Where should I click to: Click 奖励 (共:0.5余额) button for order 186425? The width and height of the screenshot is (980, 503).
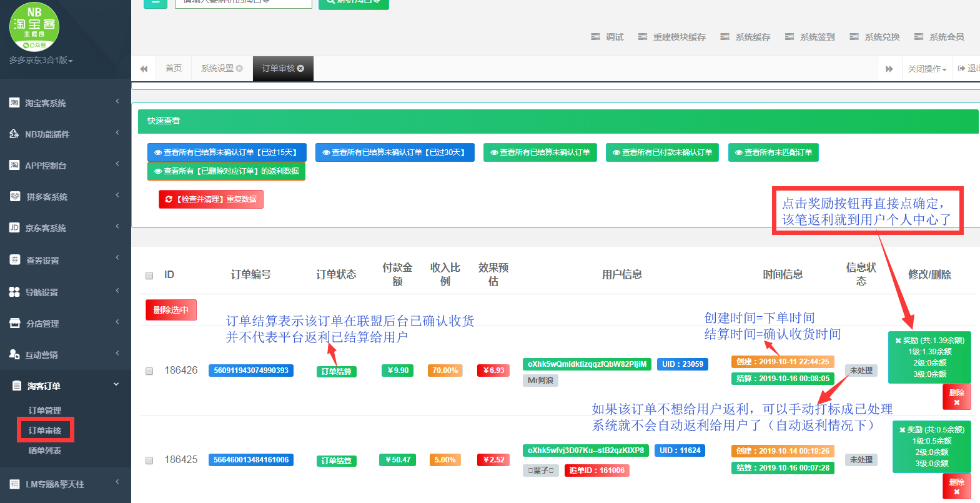(932, 447)
